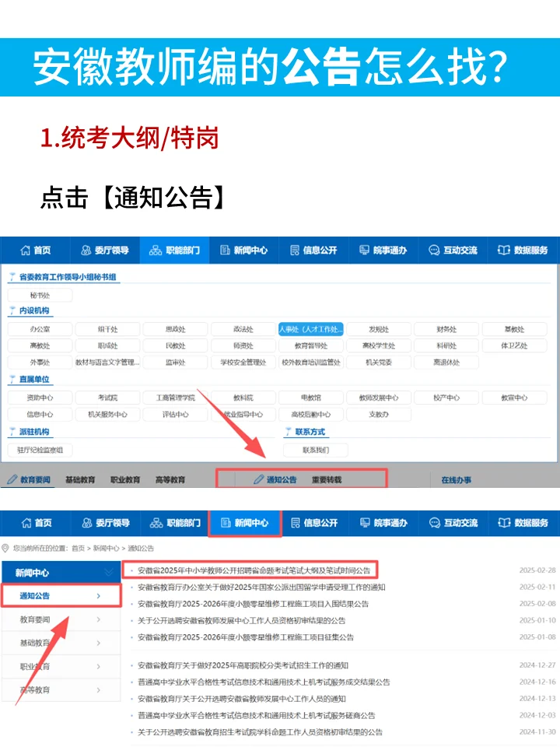Click the highlighted 职能部门 org-chart icon tab

(156, 250)
